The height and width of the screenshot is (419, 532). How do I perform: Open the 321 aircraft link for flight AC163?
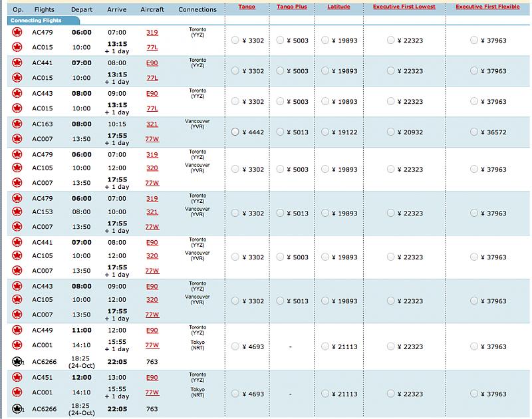tap(152, 124)
